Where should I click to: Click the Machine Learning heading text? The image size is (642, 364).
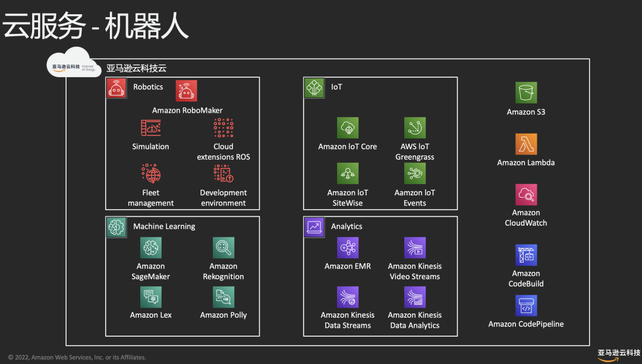coord(164,226)
